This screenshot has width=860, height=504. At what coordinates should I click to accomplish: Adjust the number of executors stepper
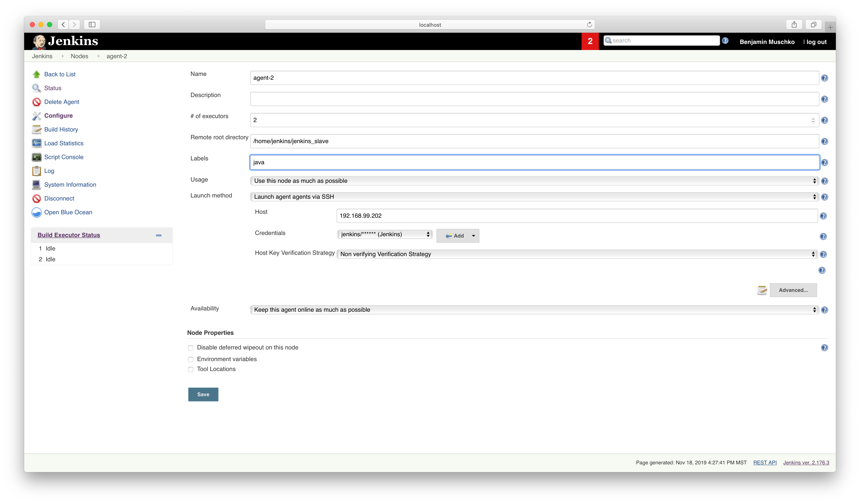tap(813, 120)
